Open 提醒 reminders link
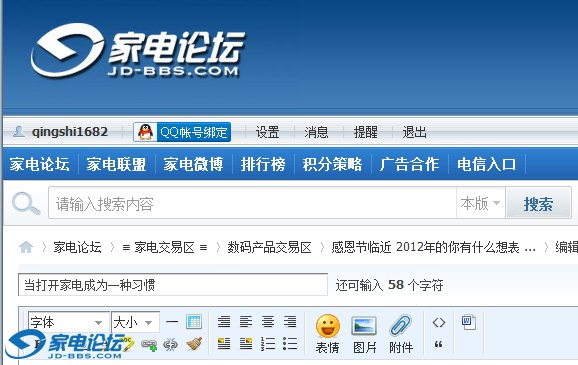This screenshot has height=365, width=578. 365,132
